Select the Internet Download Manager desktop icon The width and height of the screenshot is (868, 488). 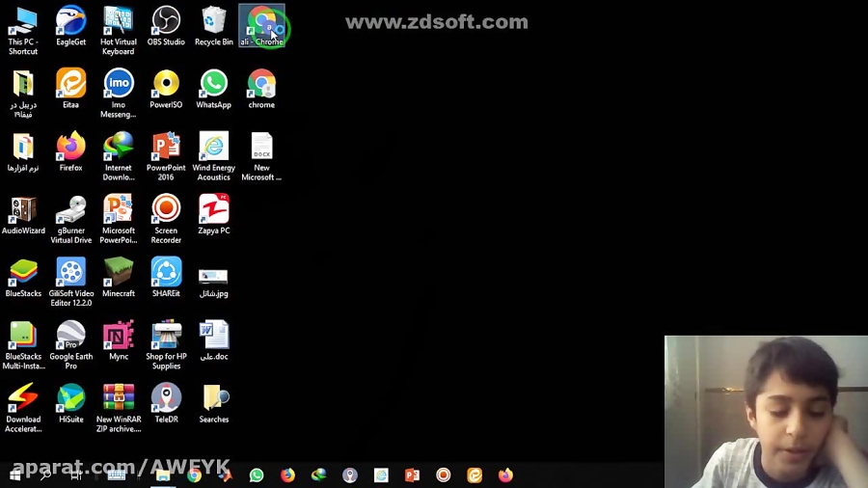(x=119, y=157)
